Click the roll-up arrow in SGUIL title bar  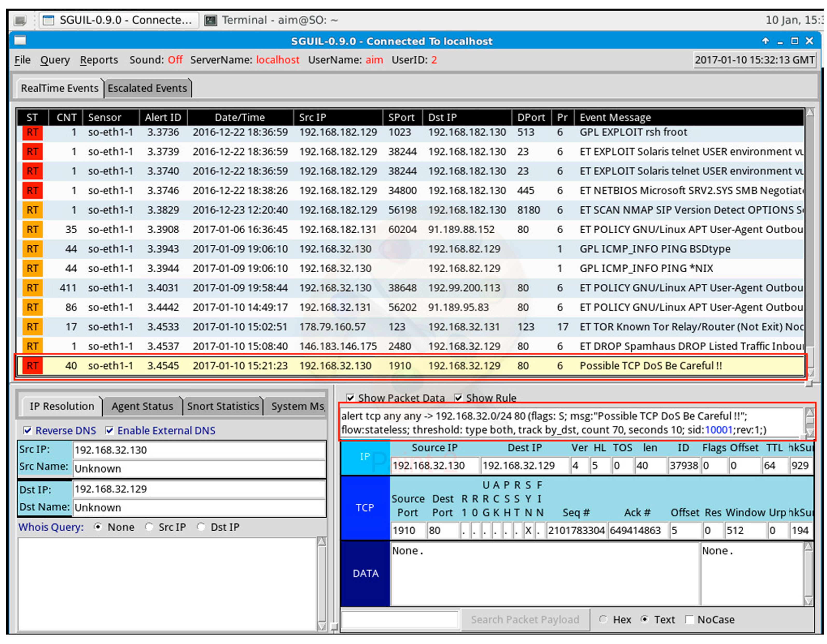tap(765, 41)
